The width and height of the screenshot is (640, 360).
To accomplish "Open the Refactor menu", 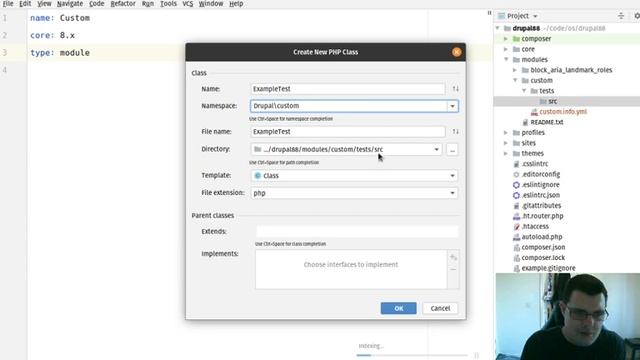I will 123,4.
